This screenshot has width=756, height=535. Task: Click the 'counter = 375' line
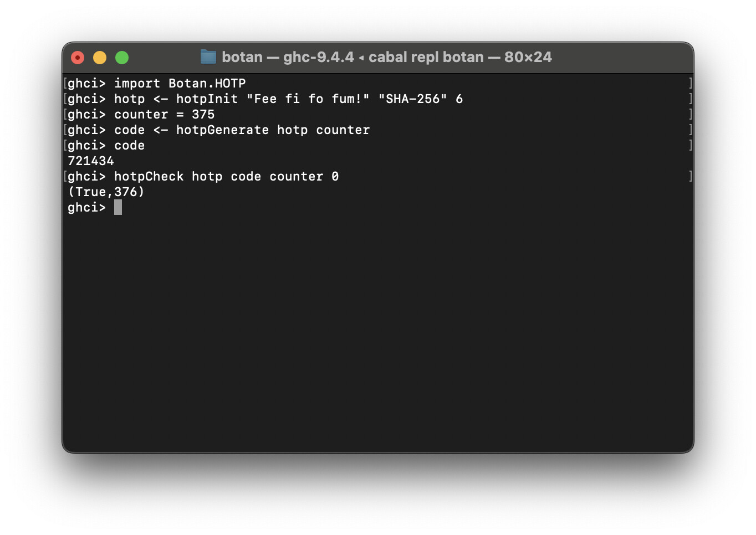(x=164, y=114)
